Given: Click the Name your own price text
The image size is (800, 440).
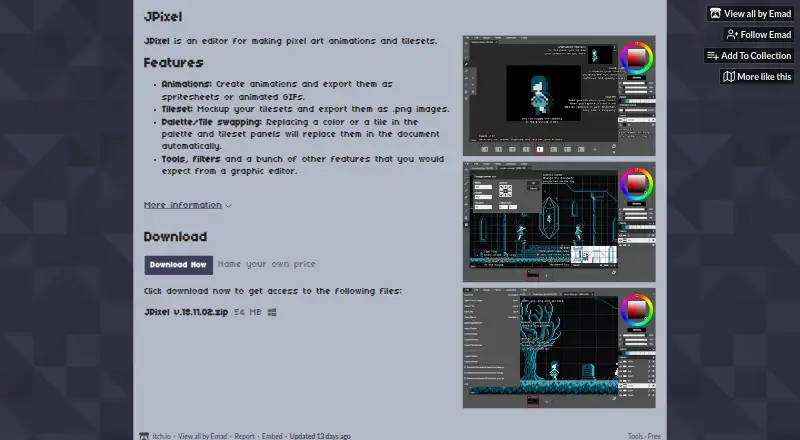Looking at the screenshot, I should tap(267, 264).
